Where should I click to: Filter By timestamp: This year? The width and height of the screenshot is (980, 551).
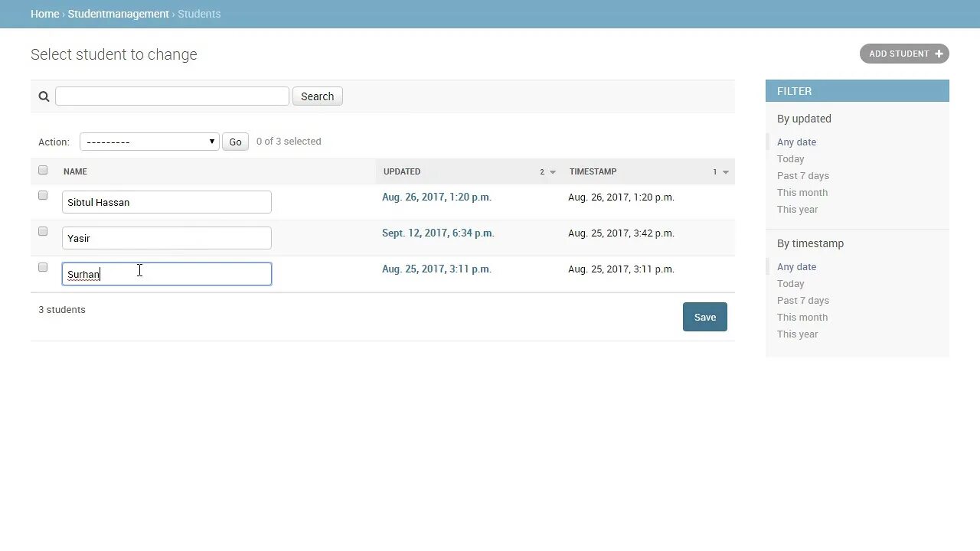coord(797,334)
